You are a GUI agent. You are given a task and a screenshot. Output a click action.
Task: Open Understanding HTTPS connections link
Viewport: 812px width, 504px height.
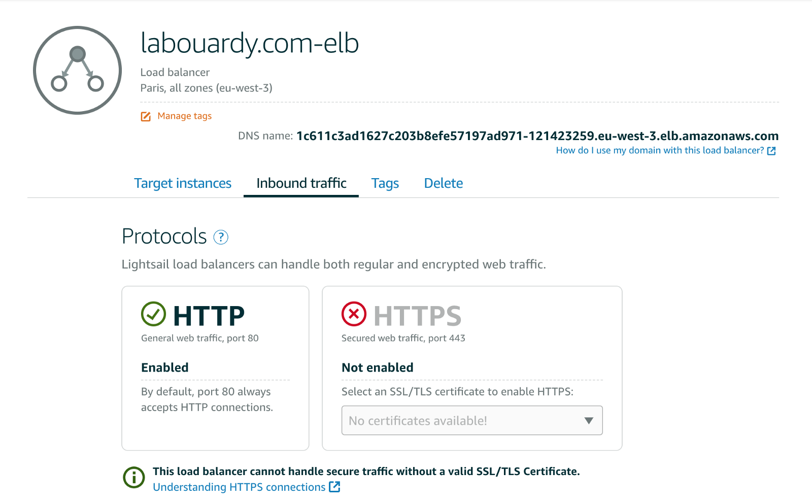[x=239, y=487]
